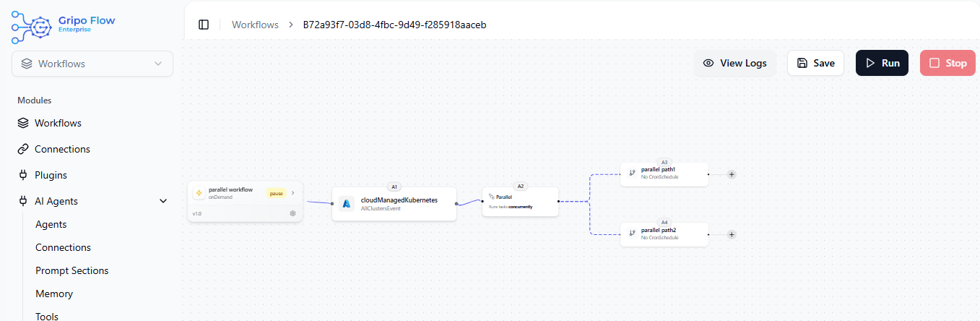Image resolution: width=980 pixels, height=321 pixels.
Task: Select Prompt Sections under AI Agents
Action: [71, 270]
